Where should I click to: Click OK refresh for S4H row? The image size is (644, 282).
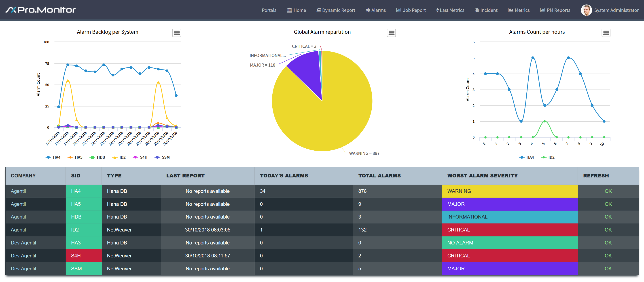[608, 256]
